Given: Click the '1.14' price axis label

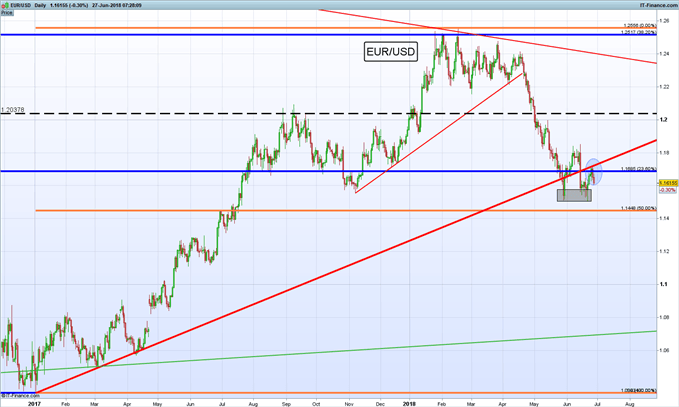Looking at the screenshot, I should pyautogui.click(x=664, y=218).
